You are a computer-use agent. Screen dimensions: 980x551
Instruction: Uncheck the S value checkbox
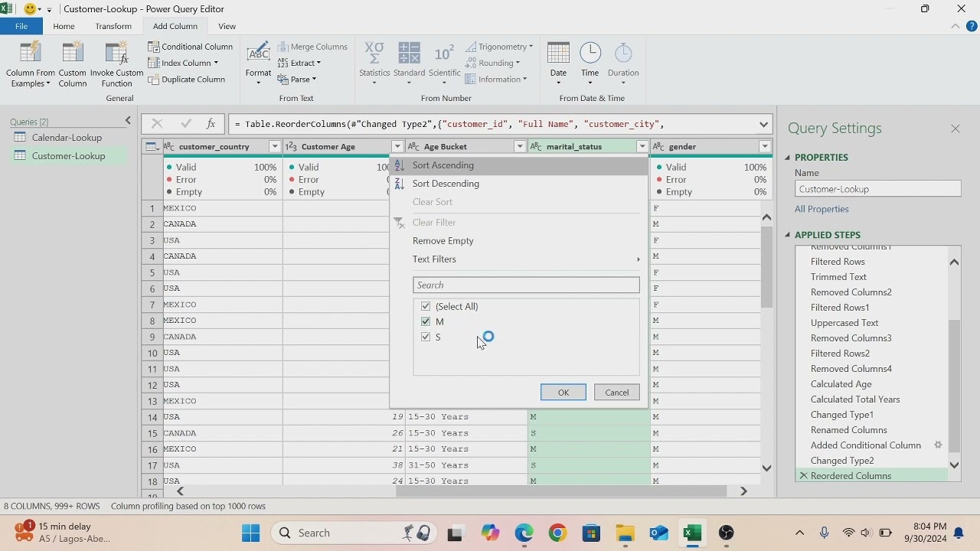click(x=426, y=337)
